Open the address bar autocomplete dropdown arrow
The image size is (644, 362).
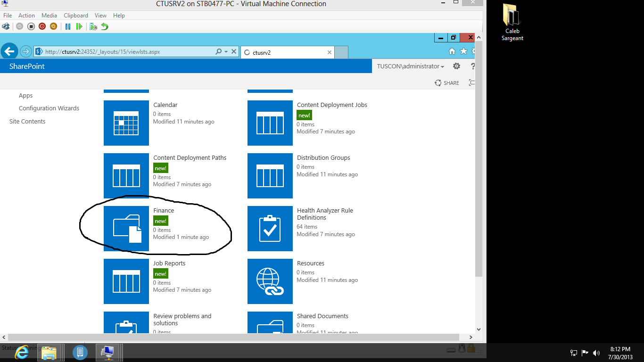[226, 52]
